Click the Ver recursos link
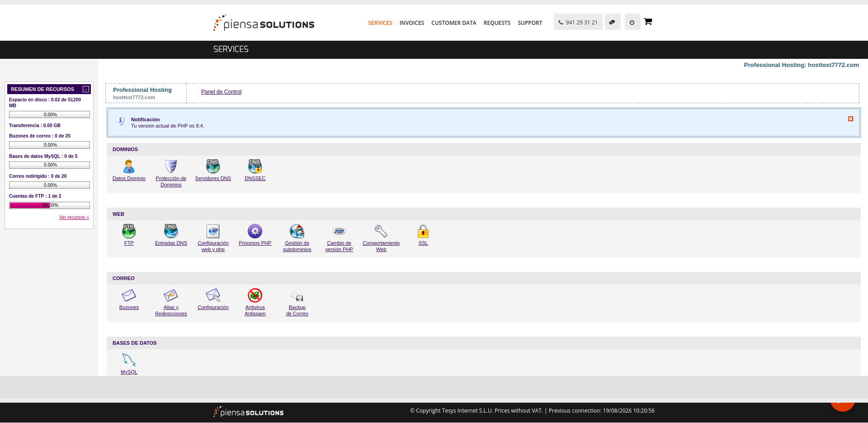Viewport: 868px width, 423px height. coord(74,217)
